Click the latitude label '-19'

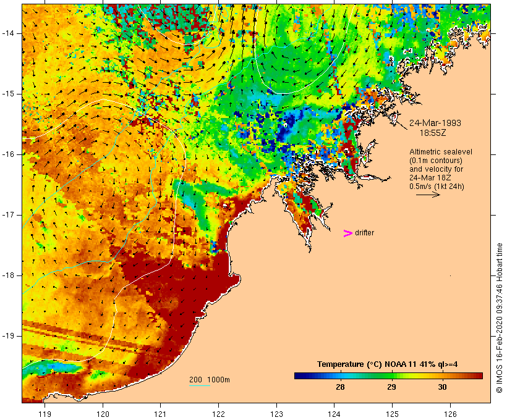click(x=8, y=336)
